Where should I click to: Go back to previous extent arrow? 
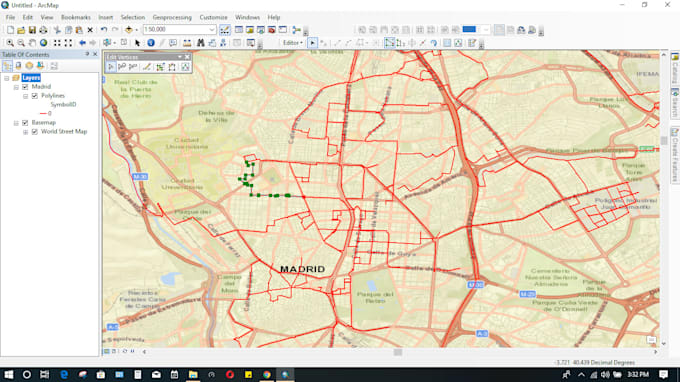click(x=82, y=43)
